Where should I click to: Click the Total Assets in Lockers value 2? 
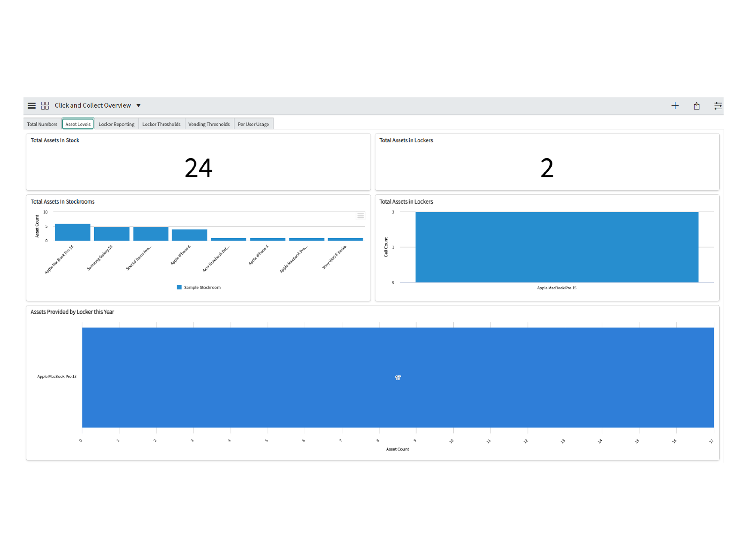click(x=547, y=168)
